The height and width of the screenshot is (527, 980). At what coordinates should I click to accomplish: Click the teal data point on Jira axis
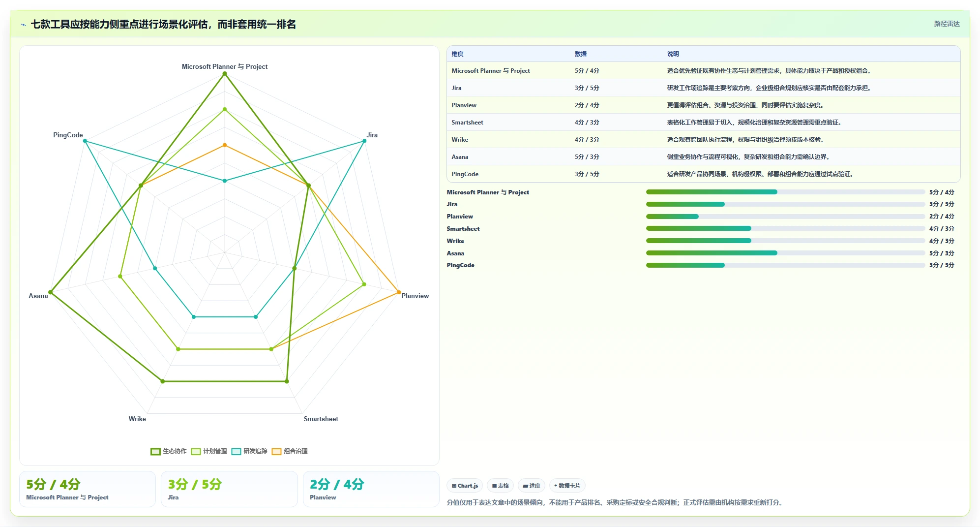(364, 141)
